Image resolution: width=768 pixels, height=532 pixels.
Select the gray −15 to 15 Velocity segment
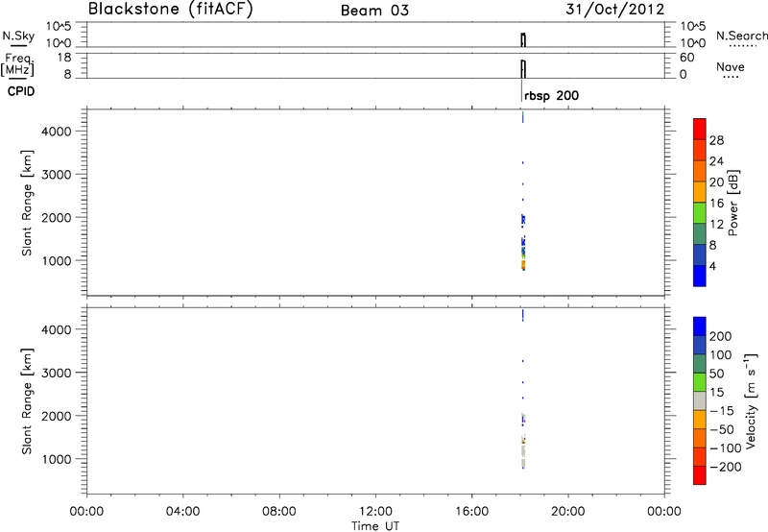700,400
